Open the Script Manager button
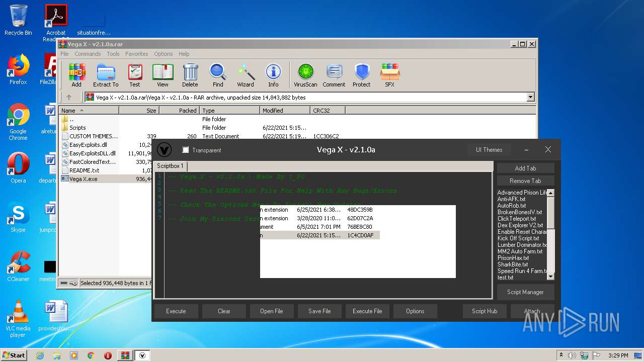 tap(526, 292)
